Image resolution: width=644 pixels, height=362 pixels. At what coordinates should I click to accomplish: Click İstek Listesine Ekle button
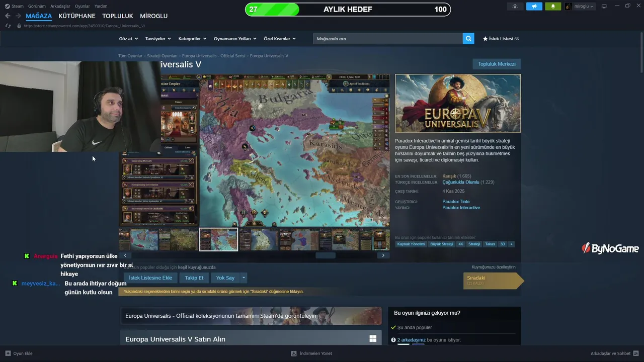click(150, 278)
